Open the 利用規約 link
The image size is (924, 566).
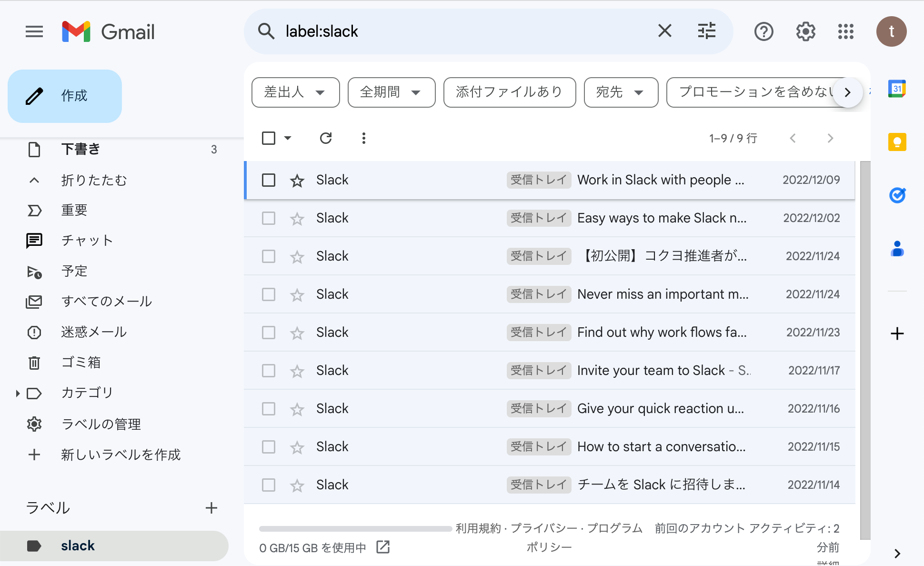[478, 528]
